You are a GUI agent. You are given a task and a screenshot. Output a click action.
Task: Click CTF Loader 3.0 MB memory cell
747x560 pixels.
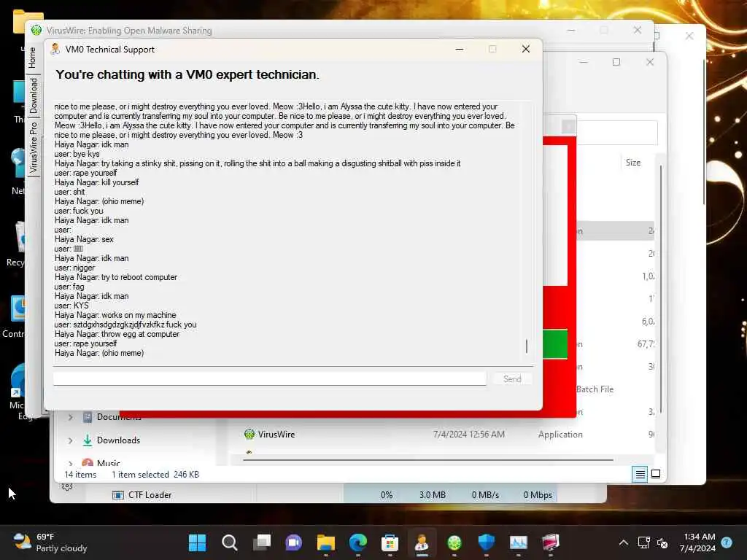[x=432, y=495]
